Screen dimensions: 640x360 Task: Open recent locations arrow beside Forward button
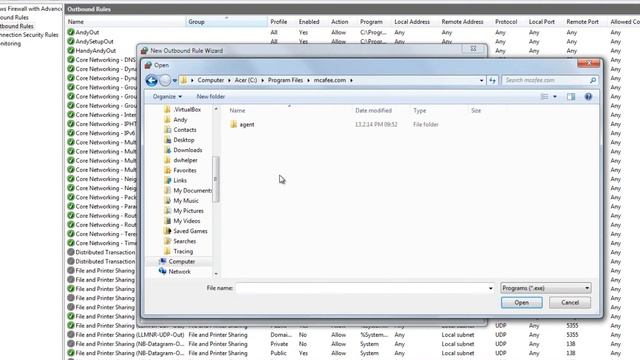(175, 80)
